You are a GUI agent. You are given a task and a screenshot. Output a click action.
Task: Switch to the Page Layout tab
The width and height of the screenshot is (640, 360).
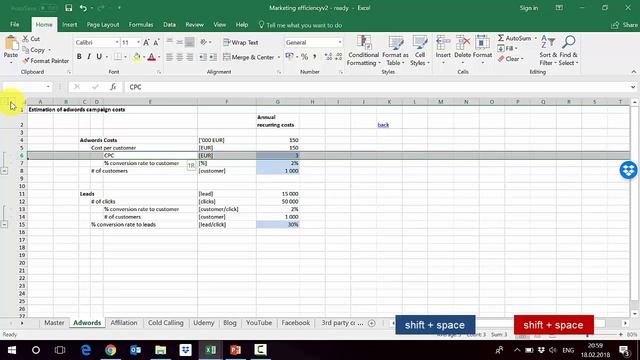103,24
